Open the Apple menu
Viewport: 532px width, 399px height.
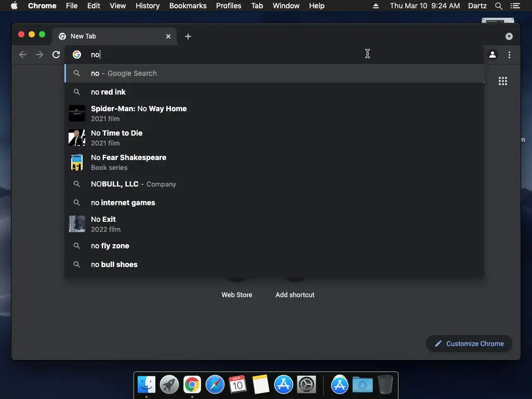(x=14, y=6)
